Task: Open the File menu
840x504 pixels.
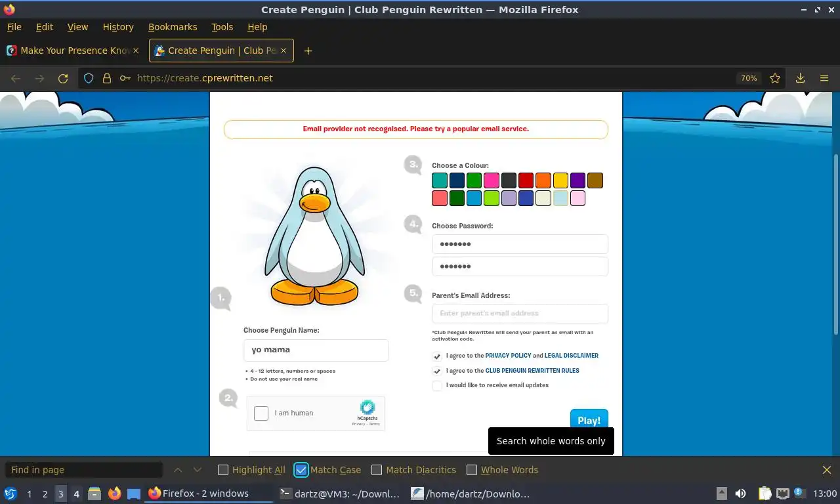Action: point(14,27)
